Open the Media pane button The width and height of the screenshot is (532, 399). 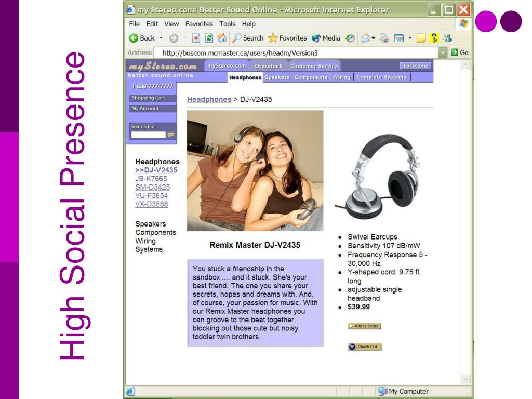coord(326,38)
